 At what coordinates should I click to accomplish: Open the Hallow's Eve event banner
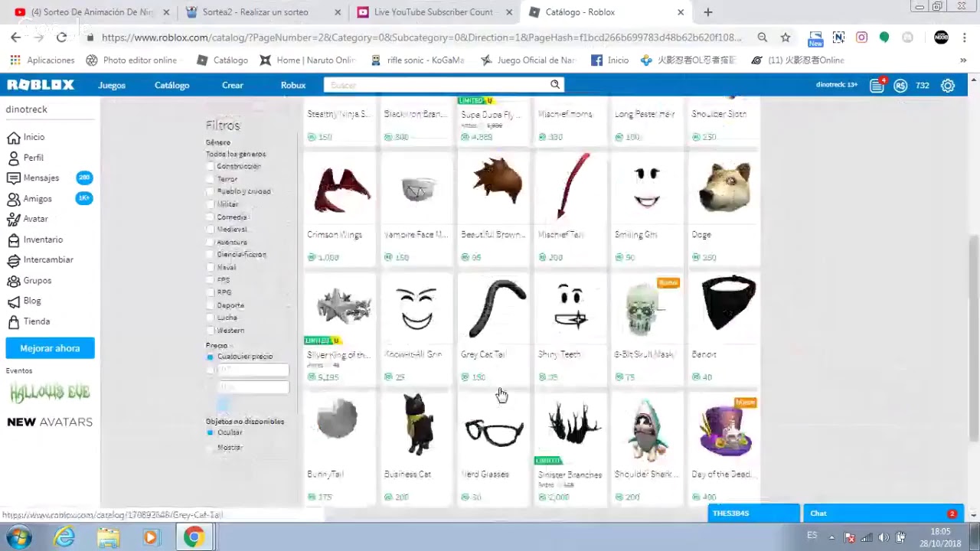click(x=50, y=393)
